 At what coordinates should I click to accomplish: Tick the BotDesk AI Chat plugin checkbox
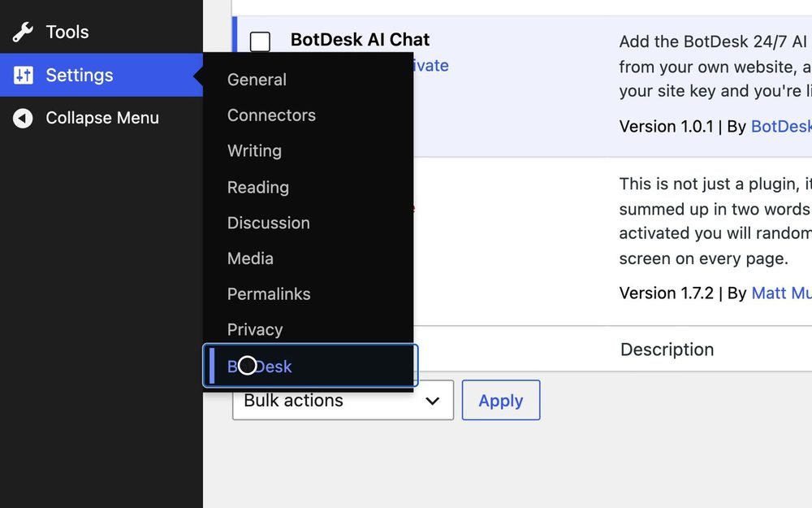(260, 42)
